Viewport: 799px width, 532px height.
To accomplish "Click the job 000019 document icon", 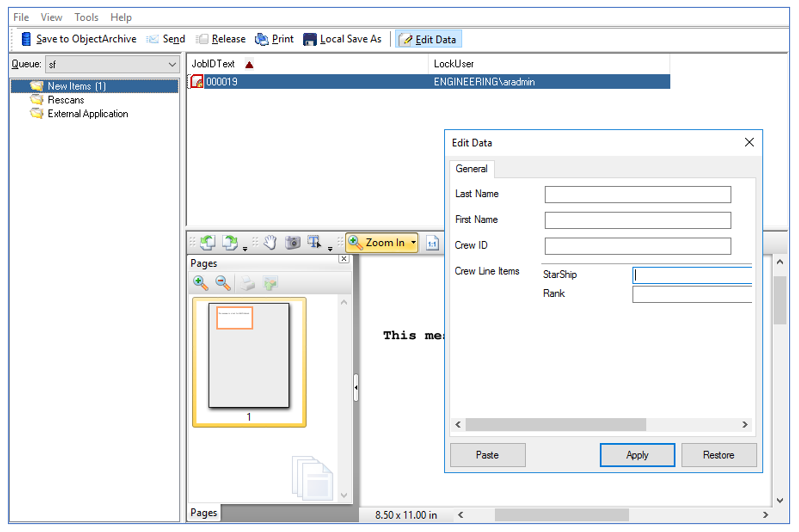I will 197,82.
